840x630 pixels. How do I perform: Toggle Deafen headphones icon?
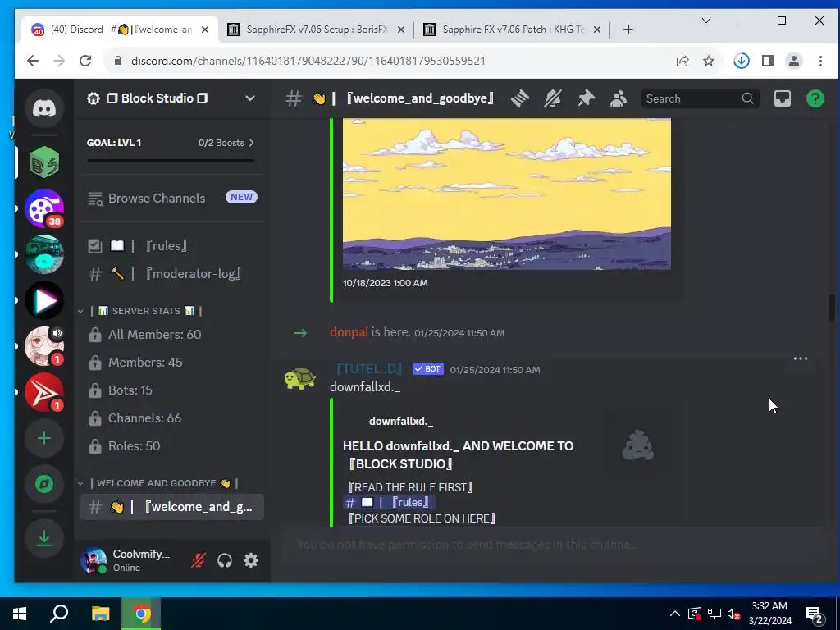pos(225,560)
